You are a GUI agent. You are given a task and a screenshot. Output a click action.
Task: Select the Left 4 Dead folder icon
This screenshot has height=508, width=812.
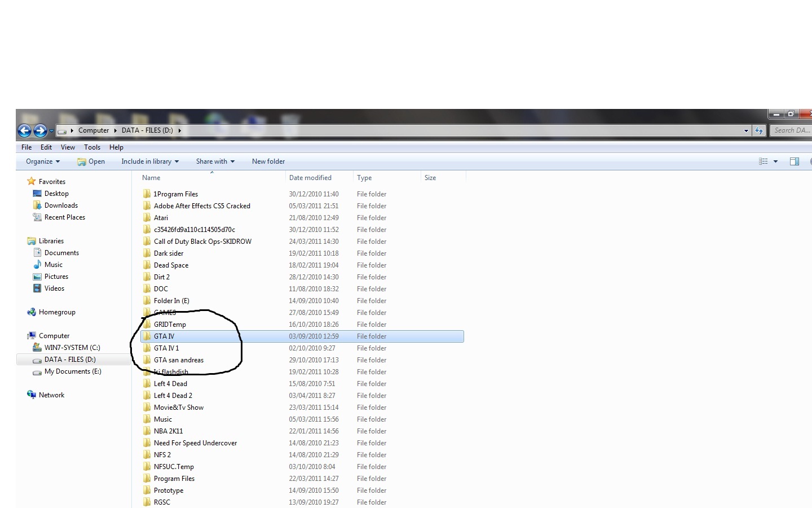click(147, 383)
